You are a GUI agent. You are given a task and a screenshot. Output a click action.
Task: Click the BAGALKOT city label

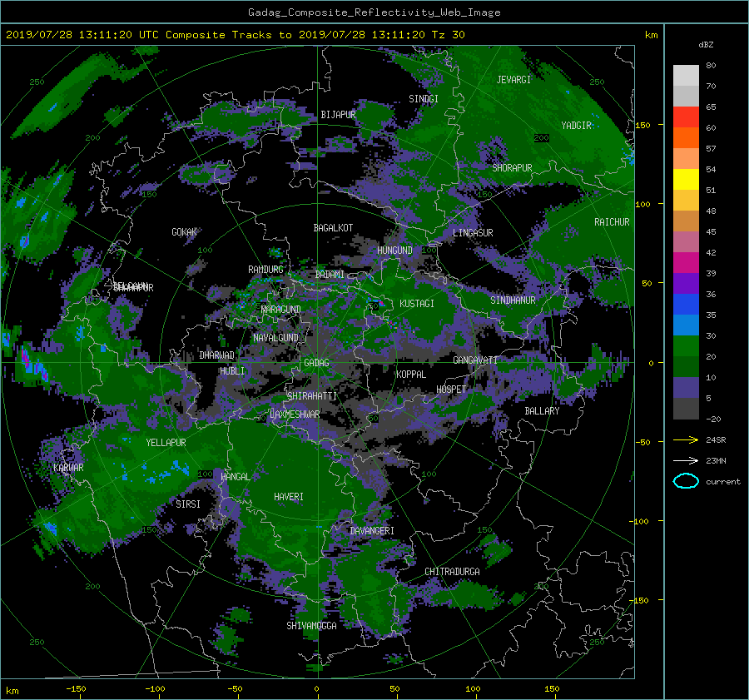click(333, 228)
